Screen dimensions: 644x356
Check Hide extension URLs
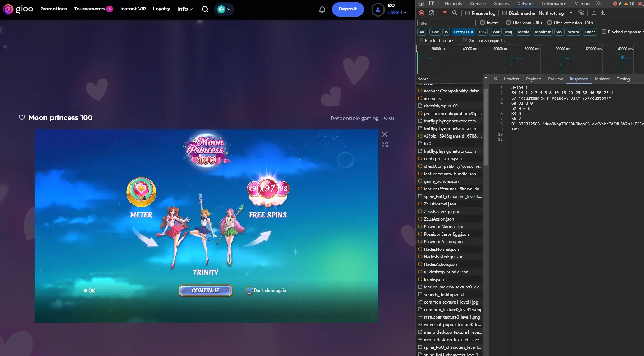pos(549,23)
